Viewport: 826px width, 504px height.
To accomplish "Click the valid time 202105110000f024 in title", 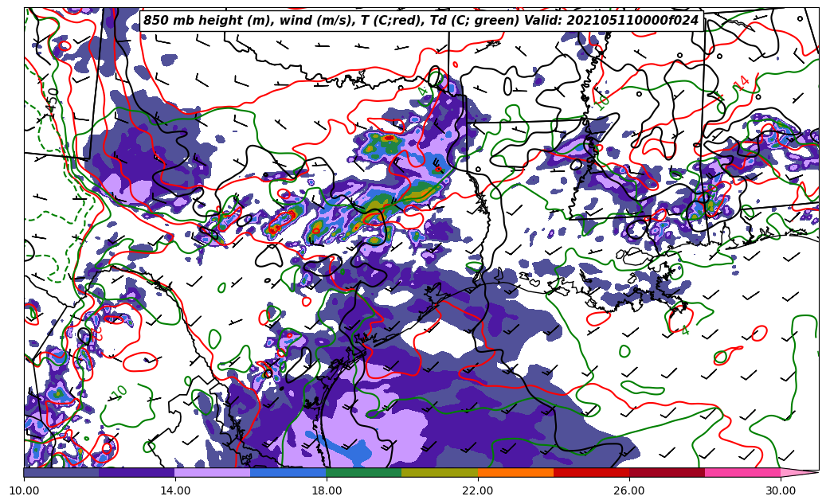I will [x=642, y=21].
